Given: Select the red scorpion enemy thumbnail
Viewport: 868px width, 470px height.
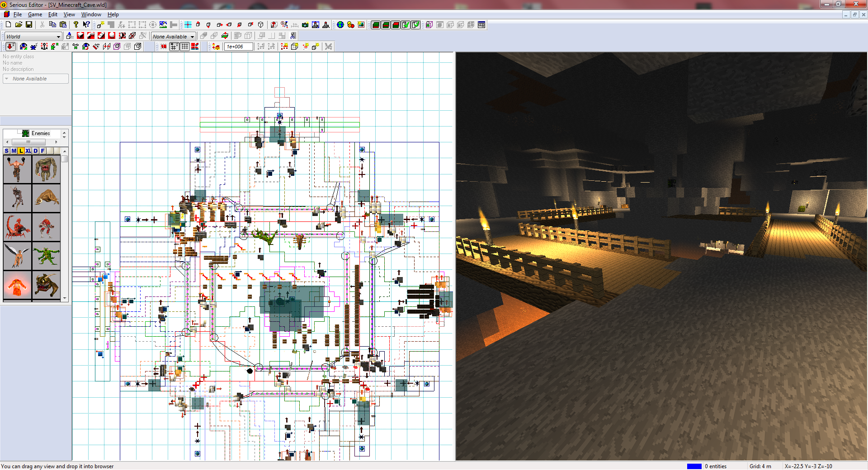Looking at the screenshot, I should [17, 227].
